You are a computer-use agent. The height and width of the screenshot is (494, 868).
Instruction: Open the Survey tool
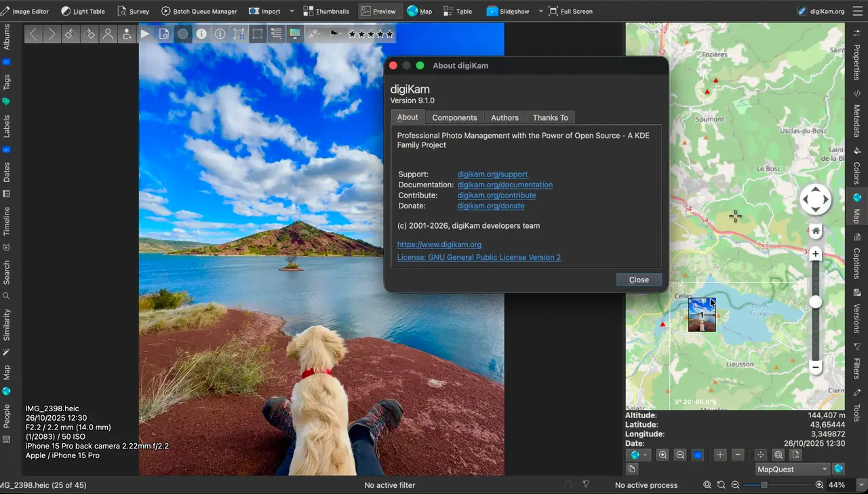pos(133,12)
